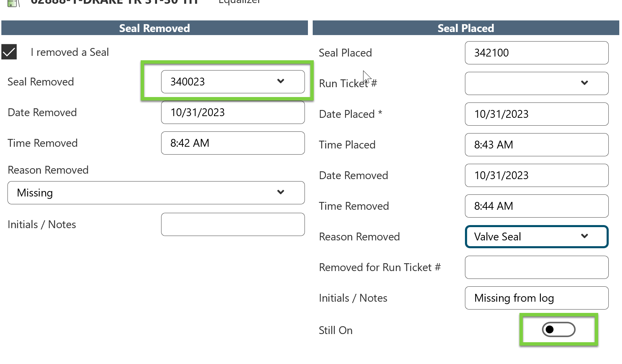Open the Seal Removed dropdown showing 340023
The width and height of the screenshot is (622, 364).
233,82
